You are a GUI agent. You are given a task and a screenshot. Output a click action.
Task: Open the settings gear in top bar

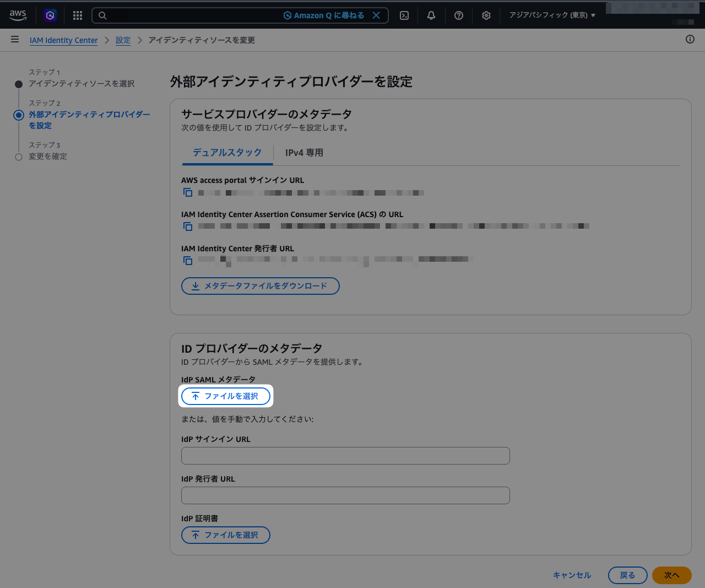click(x=486, y=15)
